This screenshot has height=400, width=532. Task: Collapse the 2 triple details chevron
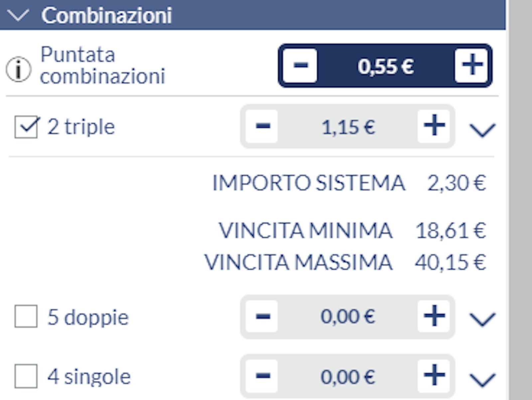(x=482, y=130)
